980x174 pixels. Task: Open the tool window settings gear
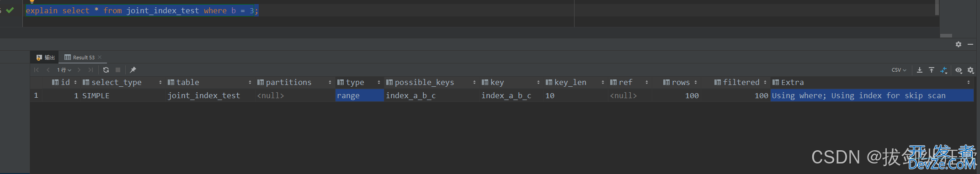pyautogui.click(x=959, y=44)
